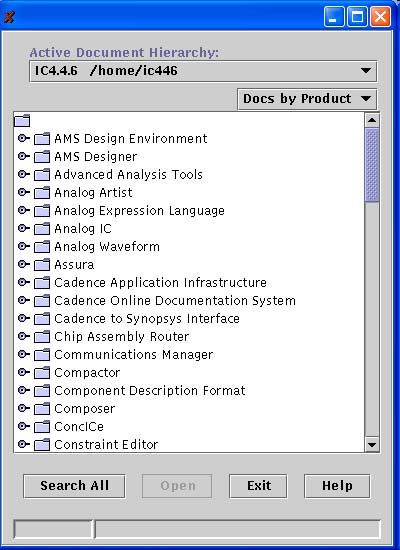This screenshot has width=400, height=550.
Task: Expand the Analog Waveform tree node
Action: (x=24, y=246)
